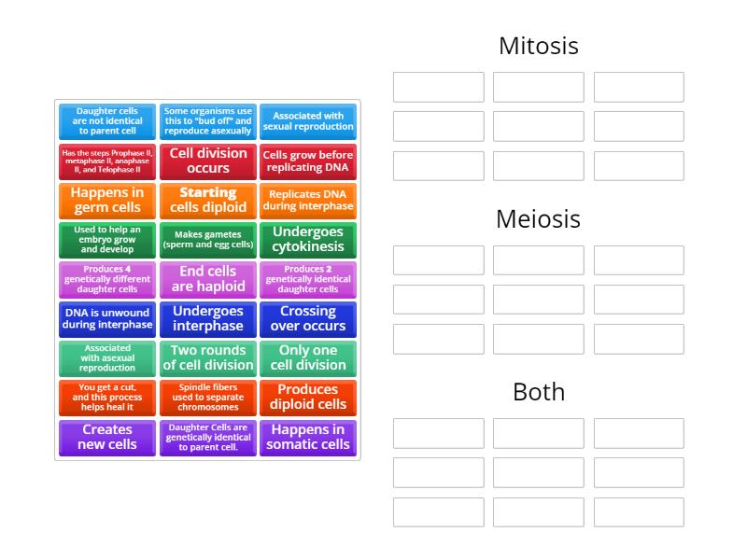Click the "Starting cells diploid" card
The image size is (747, 560).
point(207,201)
